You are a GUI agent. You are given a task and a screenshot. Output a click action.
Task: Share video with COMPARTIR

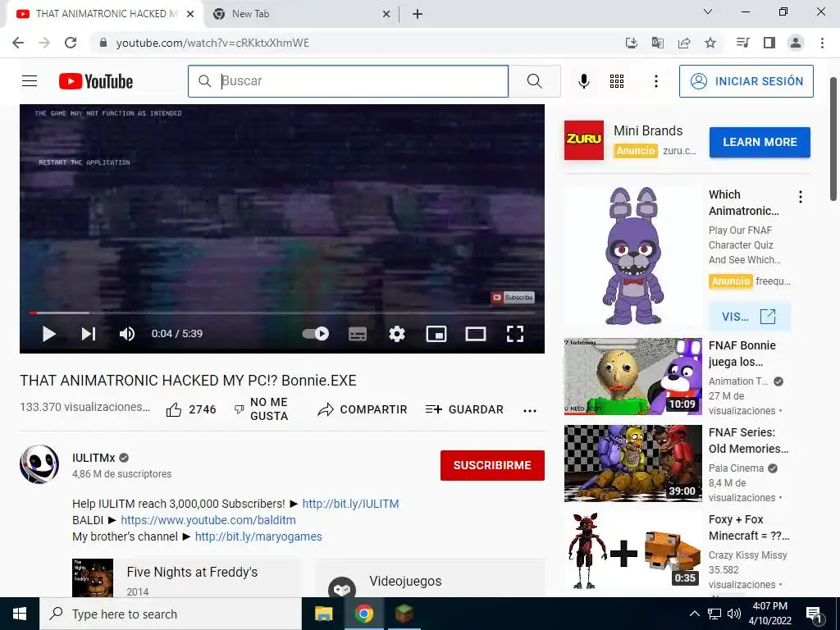click(362, 409)
